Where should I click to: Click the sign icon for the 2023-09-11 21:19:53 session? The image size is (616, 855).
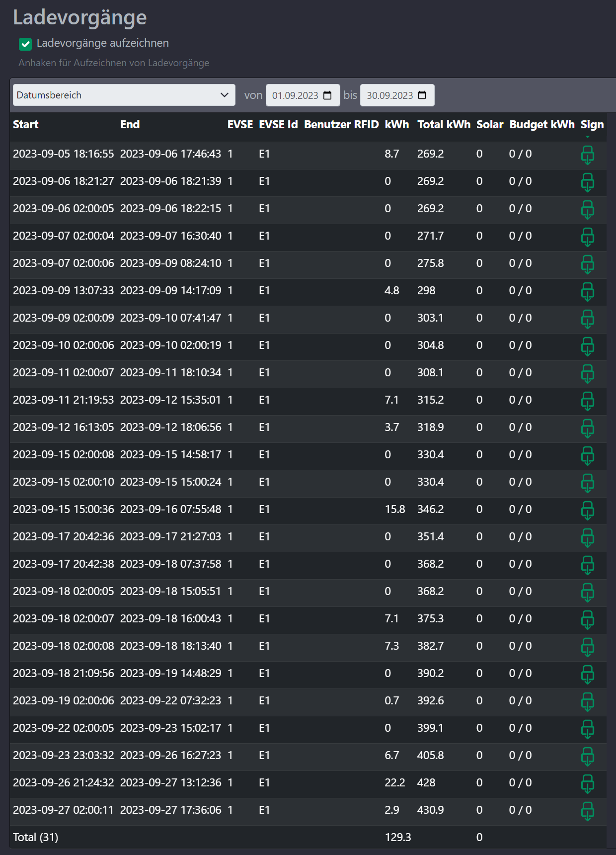[587, 401]
